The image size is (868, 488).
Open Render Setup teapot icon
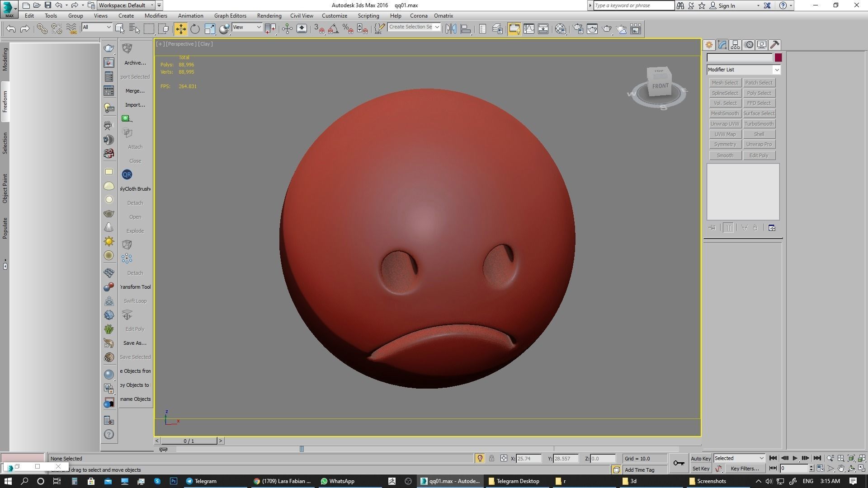[578, 29]
